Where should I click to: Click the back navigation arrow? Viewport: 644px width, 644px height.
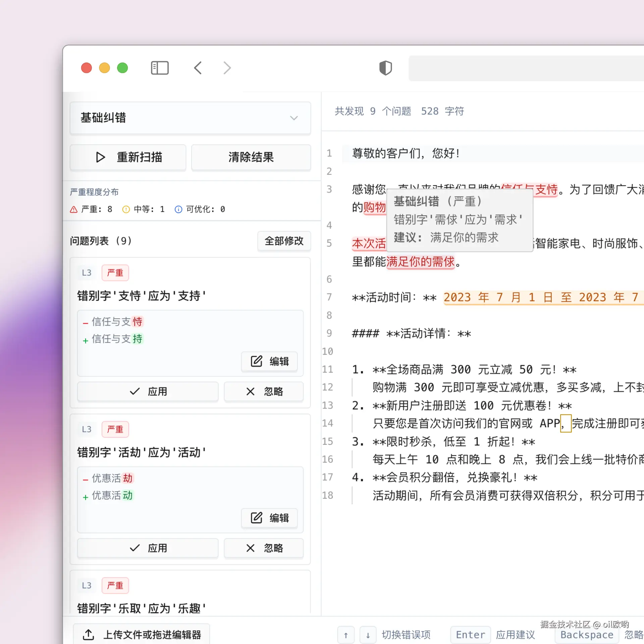tap(198, 68)
